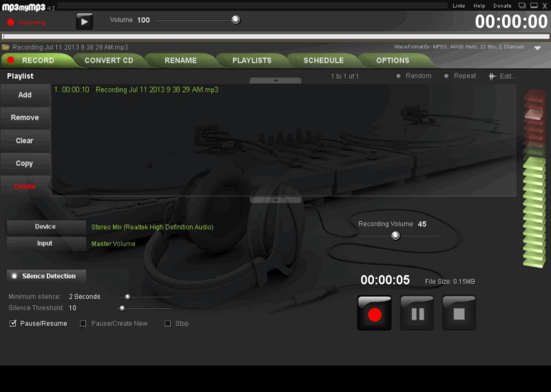The image size is (551, 392).
Task: Click the top play button
Action: pyautogui.click(x=84, y=21)
